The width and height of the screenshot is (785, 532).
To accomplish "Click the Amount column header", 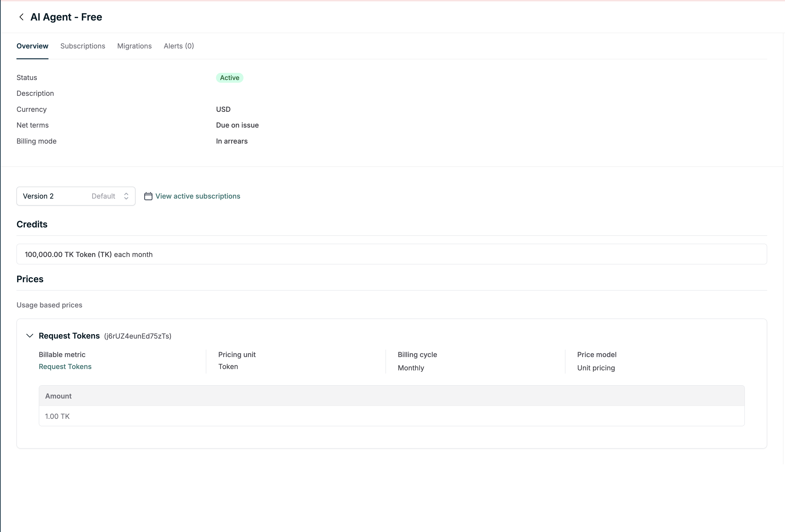I will (x=58, y=396).
